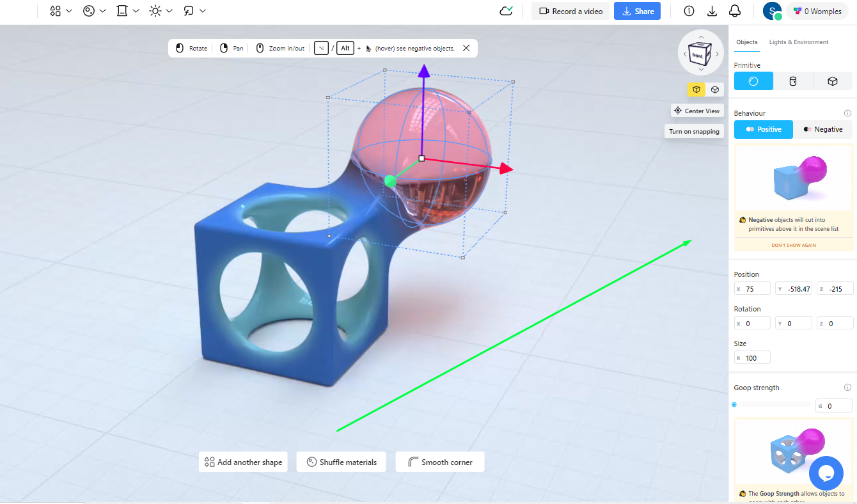The height and width of the screenshot is (504, 857).
Task: Set behaviour to Positive
Action: click(x=764, y=129)
